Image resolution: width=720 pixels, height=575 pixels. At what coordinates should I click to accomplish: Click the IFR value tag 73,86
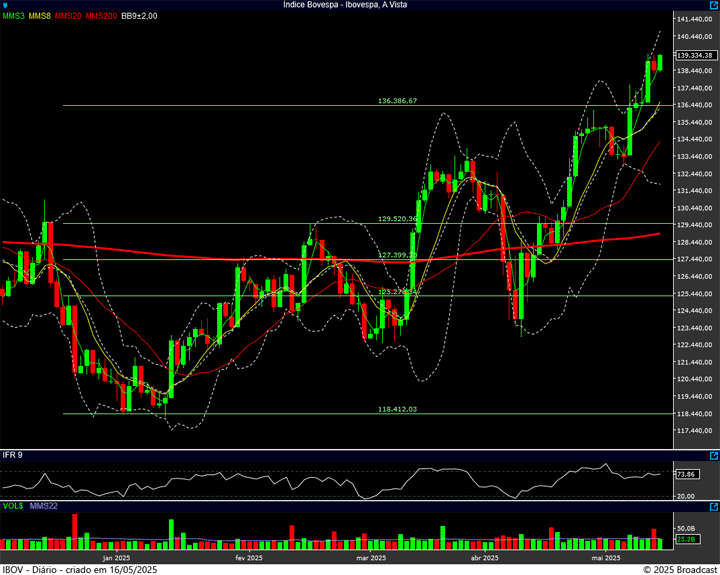point(686,475)
